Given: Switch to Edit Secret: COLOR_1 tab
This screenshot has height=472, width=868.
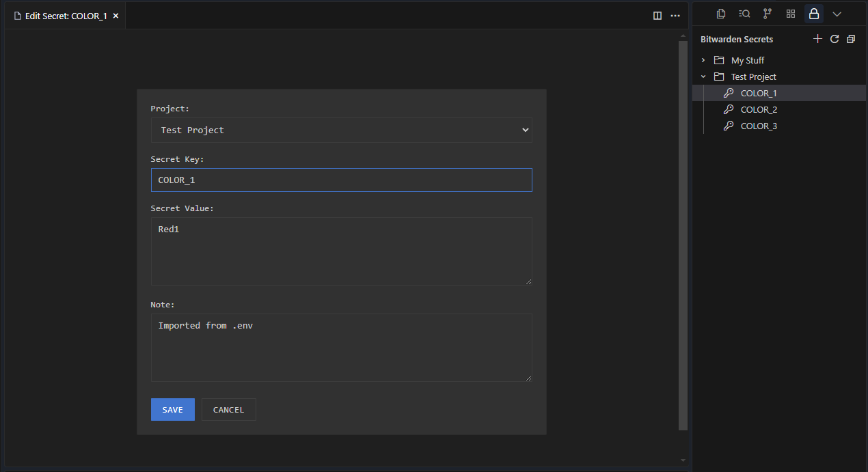Looking at the screenshot, I should coord(66,16).
